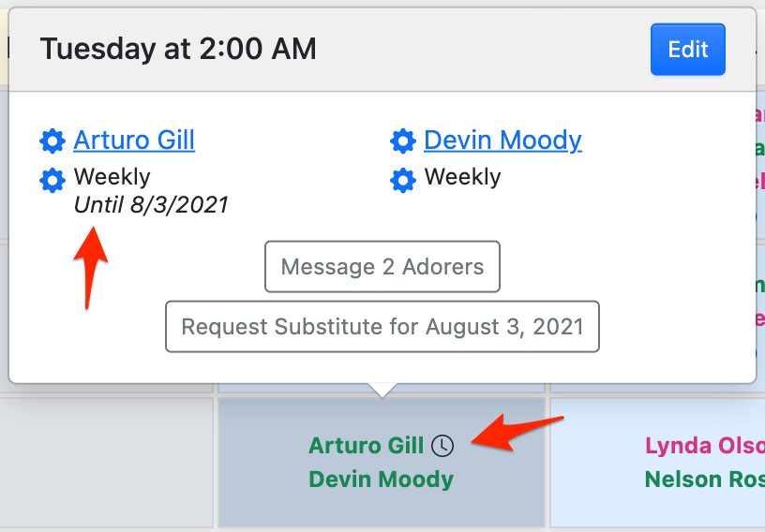Click the gear icon beside Devin Moody link
Image resolution: width=765 pixels, height=532 pixels.
403,141
